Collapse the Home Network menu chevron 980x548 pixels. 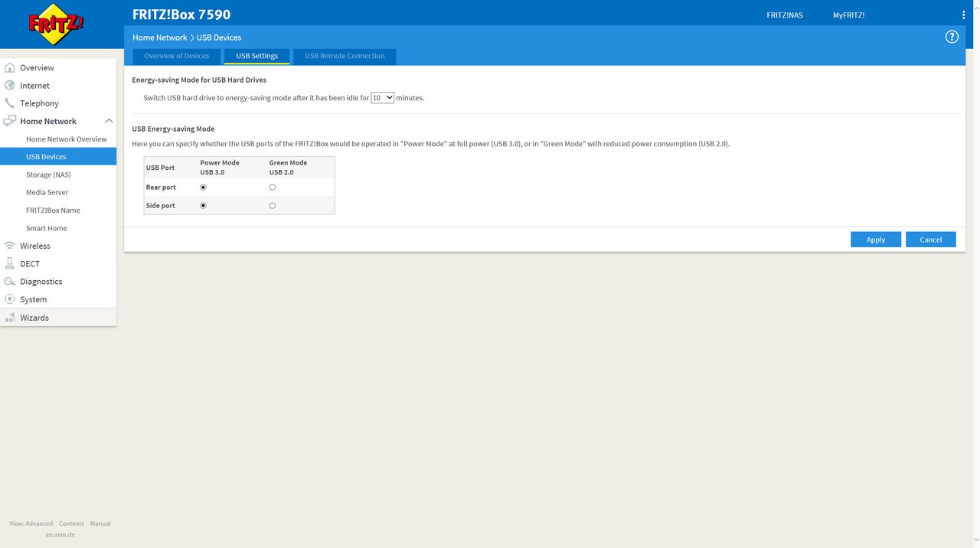point(109,121)
